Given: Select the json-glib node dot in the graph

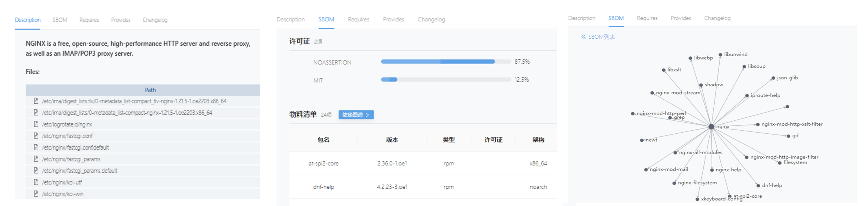Looking at the screenshot, I should [773, 78].
